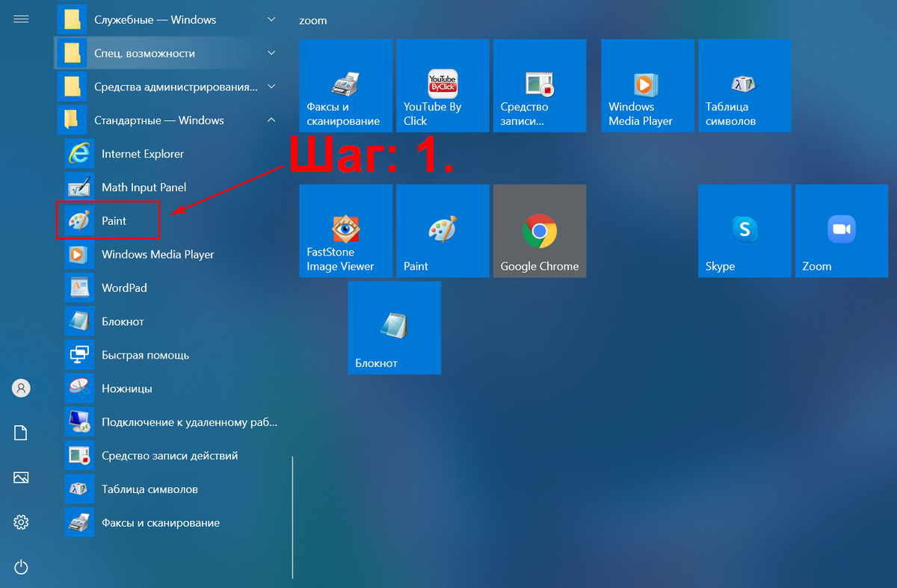The height and width of the screenshot is (588, 897).
Task: Open the Таблица символов tile
Action: tap(745, 86)
